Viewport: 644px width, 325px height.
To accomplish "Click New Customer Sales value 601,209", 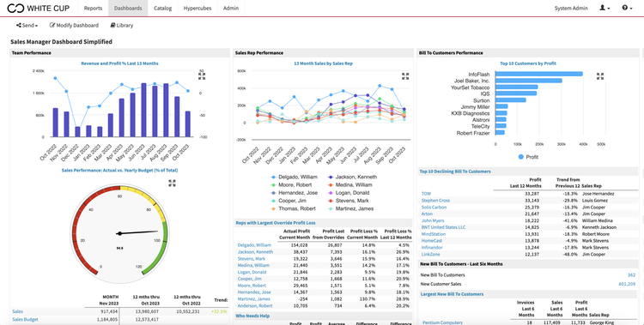I will pos(627,284).
